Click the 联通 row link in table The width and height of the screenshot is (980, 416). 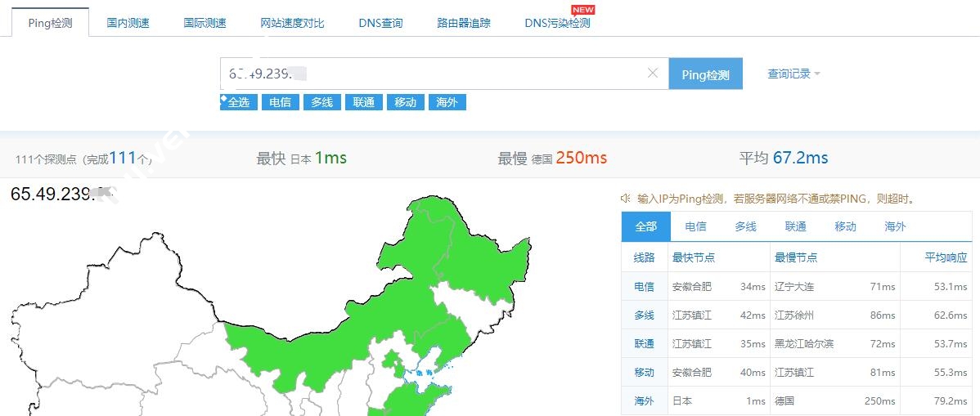[x=645, y=343]
